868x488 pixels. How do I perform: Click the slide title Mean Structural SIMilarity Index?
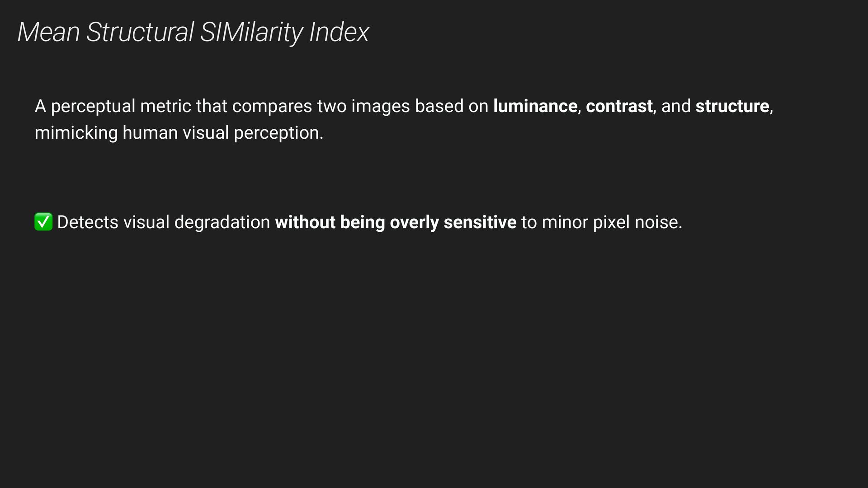coord(193,33)
